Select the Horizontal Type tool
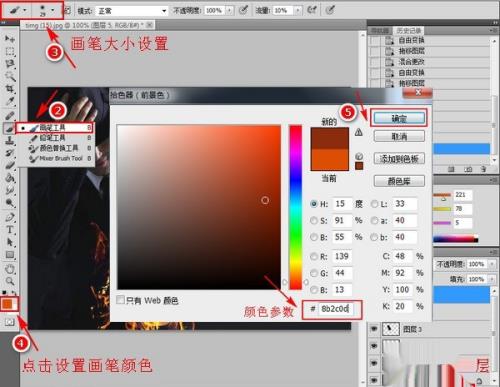Viewport: 500px width, 387px height. pos(10,230)
